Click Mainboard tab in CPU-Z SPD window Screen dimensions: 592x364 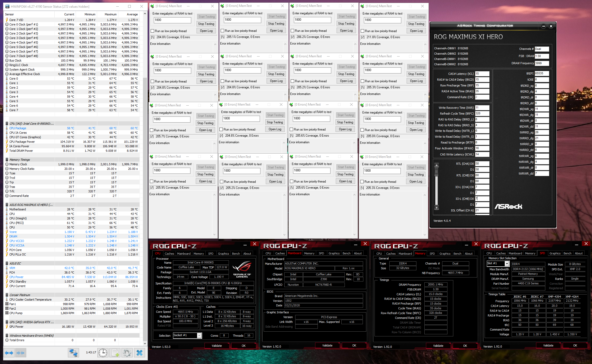(515, 253)
